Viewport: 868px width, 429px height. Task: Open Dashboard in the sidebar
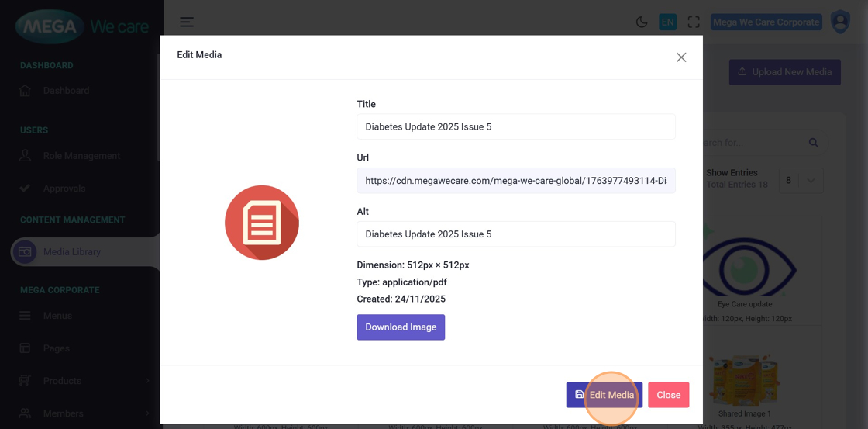(x=66, y=91)
